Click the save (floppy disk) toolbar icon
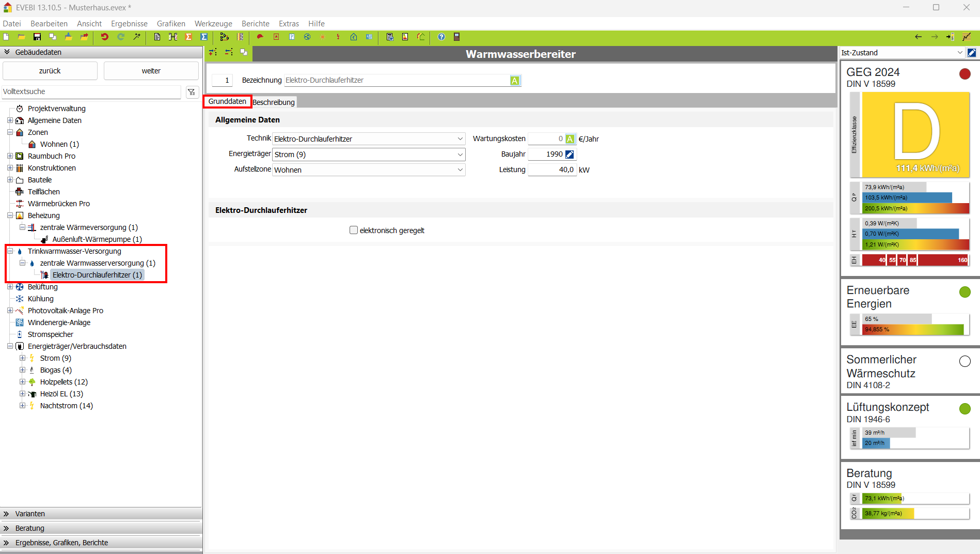980x554 pixels. click(x=37, y=37)
